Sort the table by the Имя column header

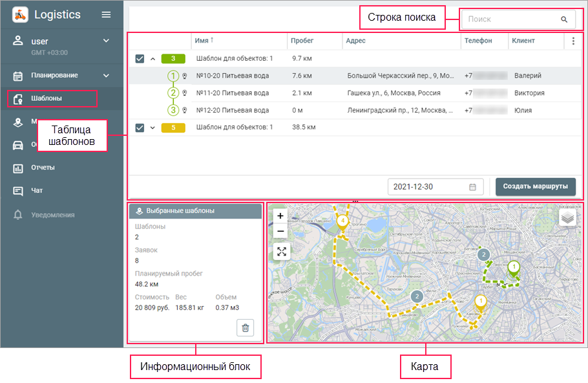click(x=202, y=41)
